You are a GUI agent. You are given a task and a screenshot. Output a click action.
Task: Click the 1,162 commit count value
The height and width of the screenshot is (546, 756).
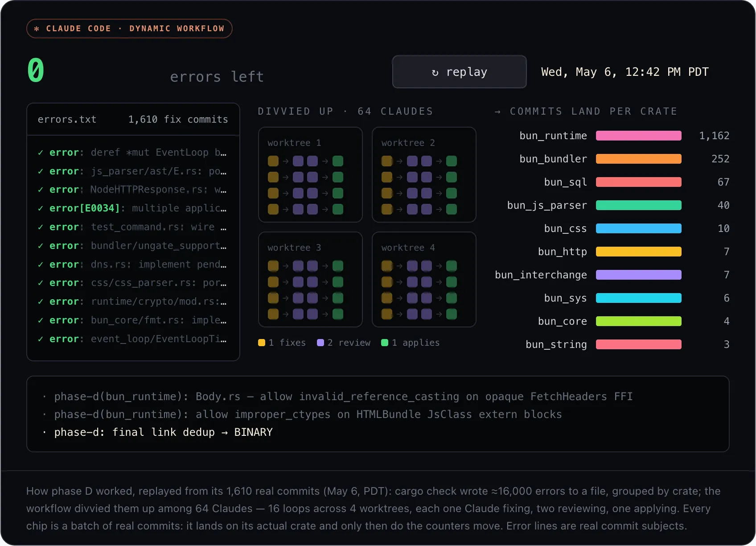tap(714, 136)
